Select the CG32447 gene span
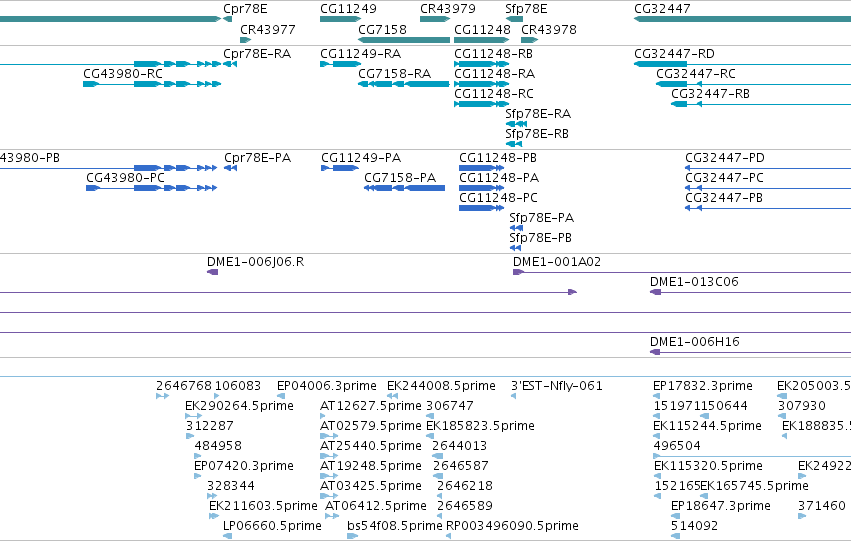Image resolution: width=851 pixels, height=541 pixels. [742, 19]
